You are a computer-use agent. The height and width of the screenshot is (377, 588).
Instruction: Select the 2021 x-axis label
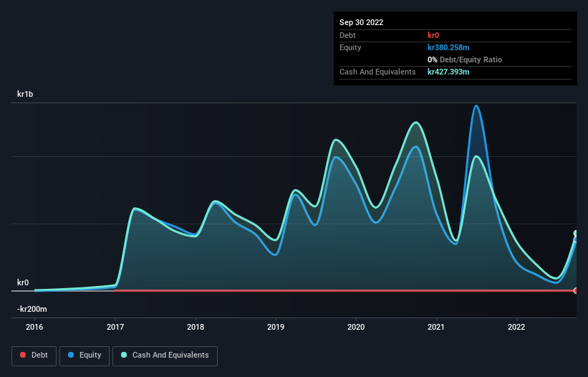[x=436, y=327]
